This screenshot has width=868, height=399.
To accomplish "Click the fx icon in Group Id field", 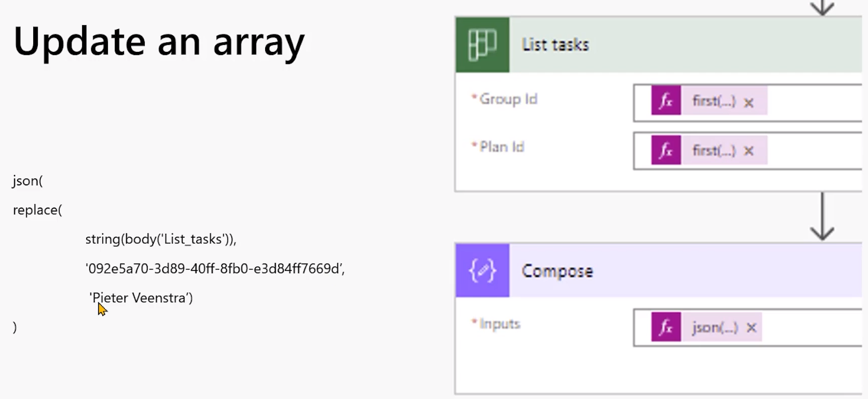I will (x=666, y=101).
